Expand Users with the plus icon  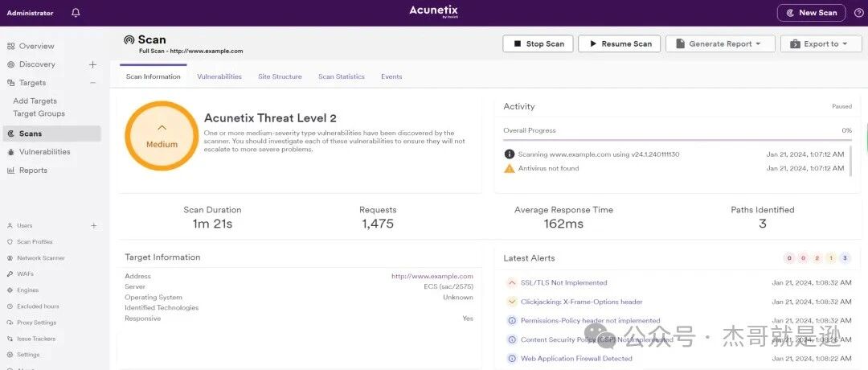point(93,225)
